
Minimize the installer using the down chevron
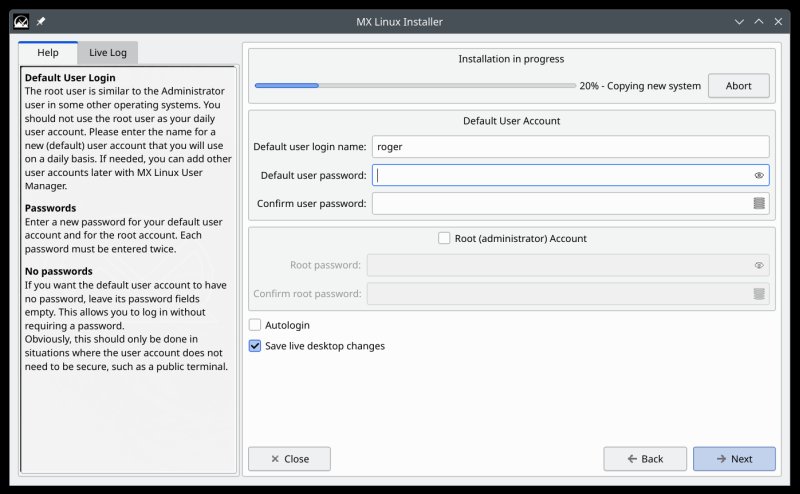[739, 22]
